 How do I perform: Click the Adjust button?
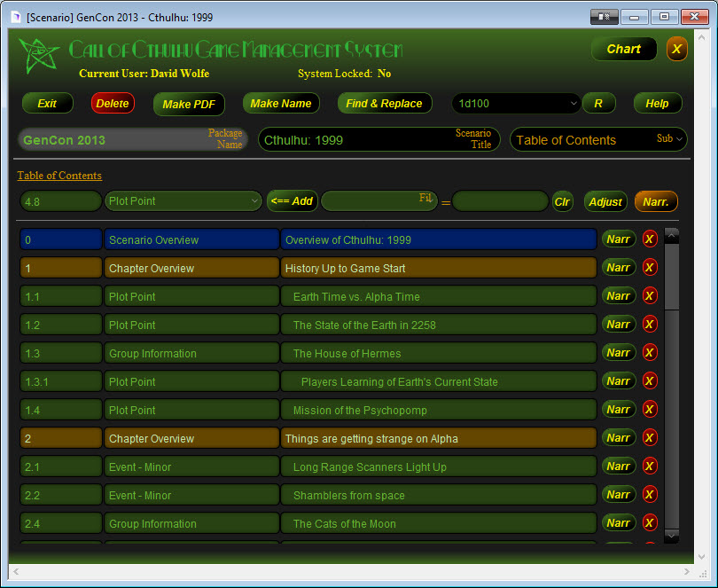pyautogui.click(x=605, y=201)
